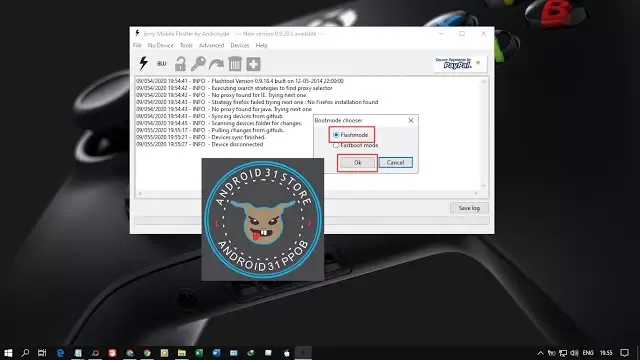This screenshot has width=640, height=360.
Task: Click the ENG language indicator
Action: (588, 353)
